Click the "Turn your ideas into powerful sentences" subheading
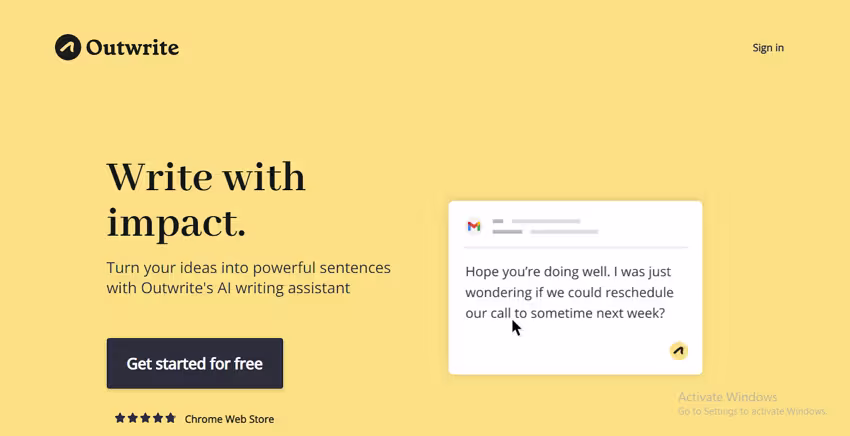 coord(248,268)
